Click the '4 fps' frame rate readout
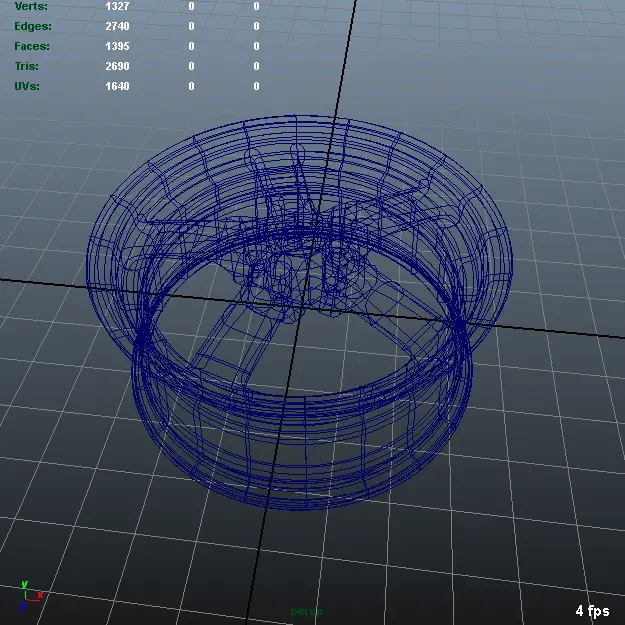Viewport: 625px width, 625px height. 592,611
